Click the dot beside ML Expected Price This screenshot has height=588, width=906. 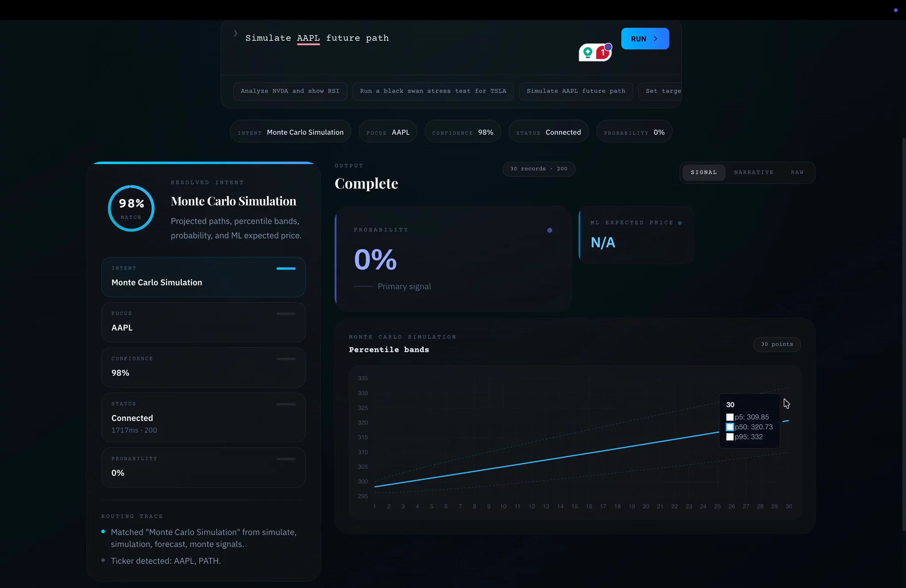680,223
